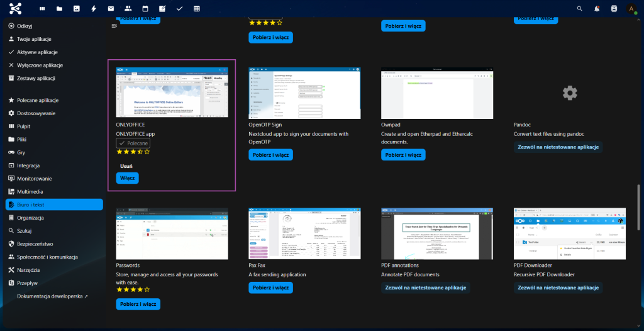
Task: Open the notifications bell
Action: (x=597, y=9)
